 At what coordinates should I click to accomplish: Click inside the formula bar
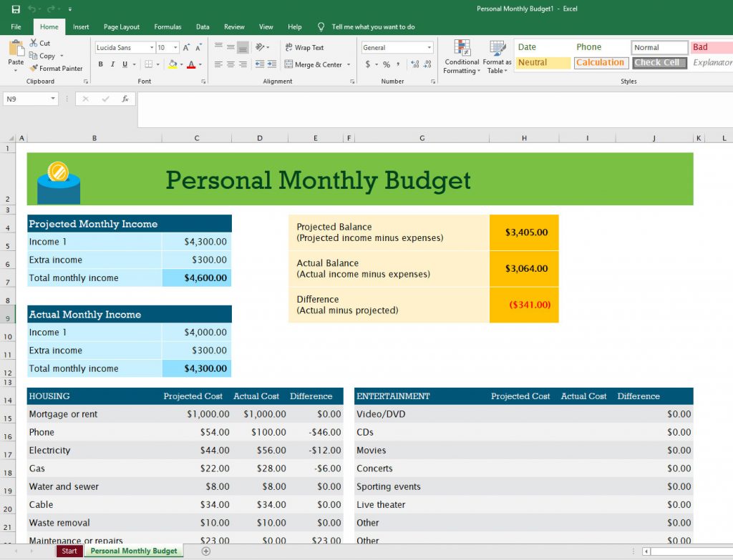click(435, 109)
